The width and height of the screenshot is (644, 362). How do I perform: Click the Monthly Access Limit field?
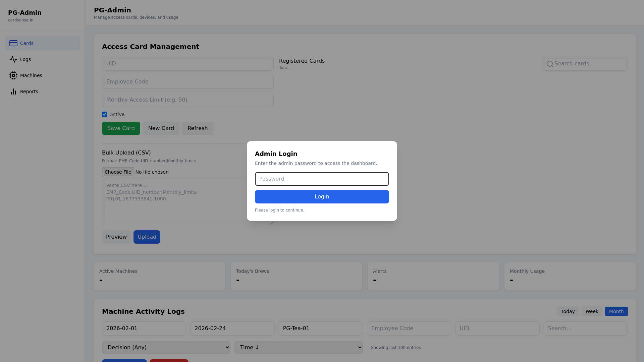(188, 100)
